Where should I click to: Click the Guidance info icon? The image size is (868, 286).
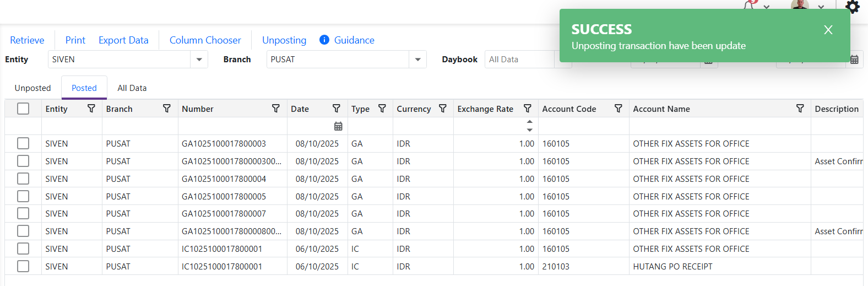pos(324,40)
